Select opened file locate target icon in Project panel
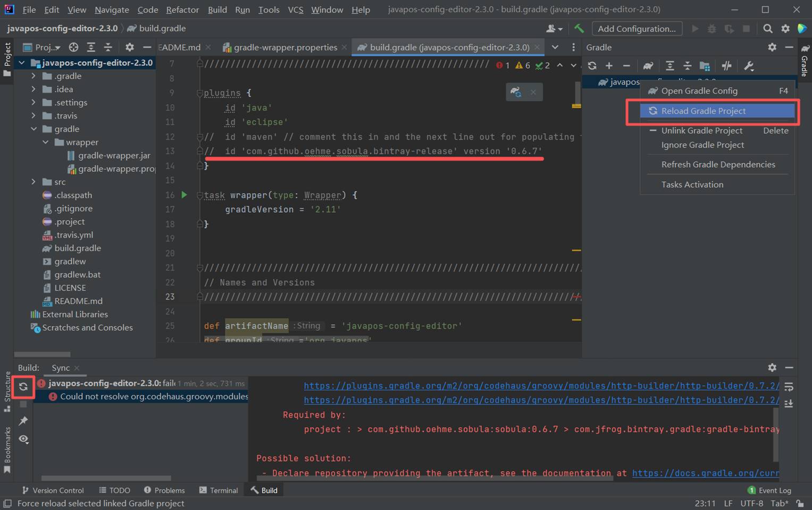 [73, 47]
